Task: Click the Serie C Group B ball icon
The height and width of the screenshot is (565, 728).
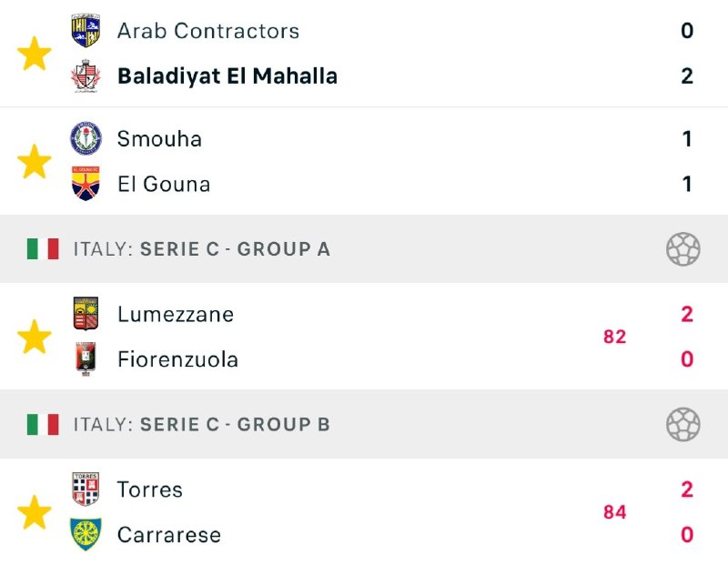Action: [x=682, y=424]
